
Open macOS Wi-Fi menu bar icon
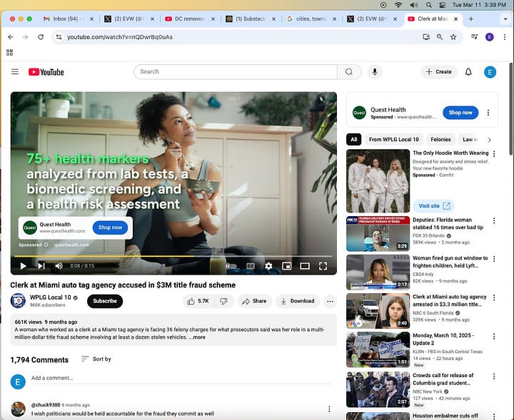click(398, 5)
